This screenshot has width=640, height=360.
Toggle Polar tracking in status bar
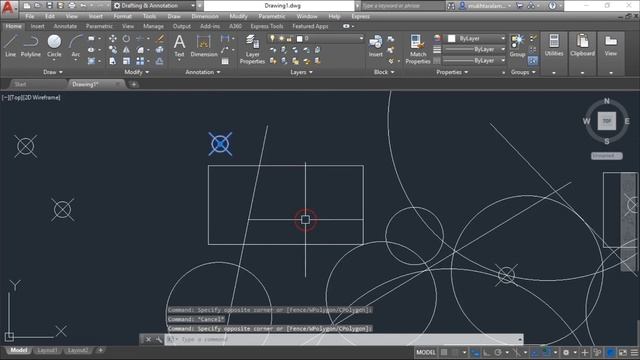pyautogui.click(x=498, y=352)
